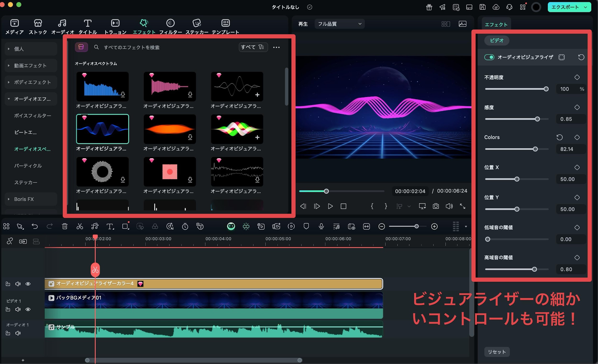Click the リセット button in the effects panel
The width and height of the screenshot is (598, 364).
coord(497,352)
